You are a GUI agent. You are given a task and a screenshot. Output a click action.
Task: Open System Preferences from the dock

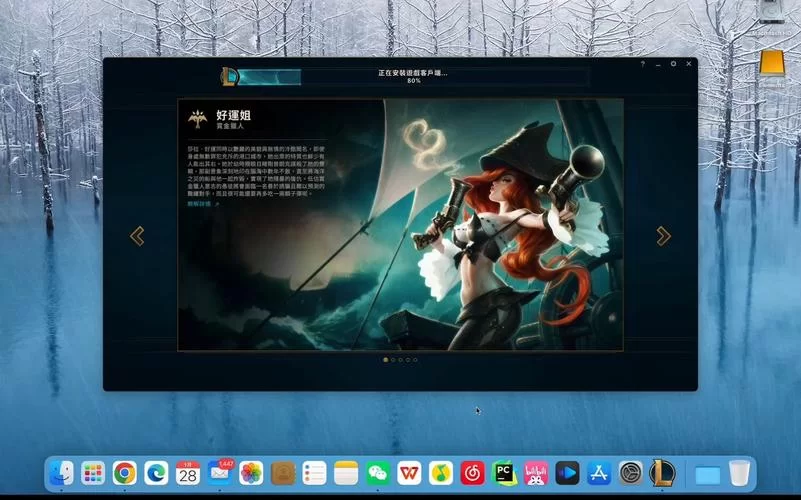[631, 473]
